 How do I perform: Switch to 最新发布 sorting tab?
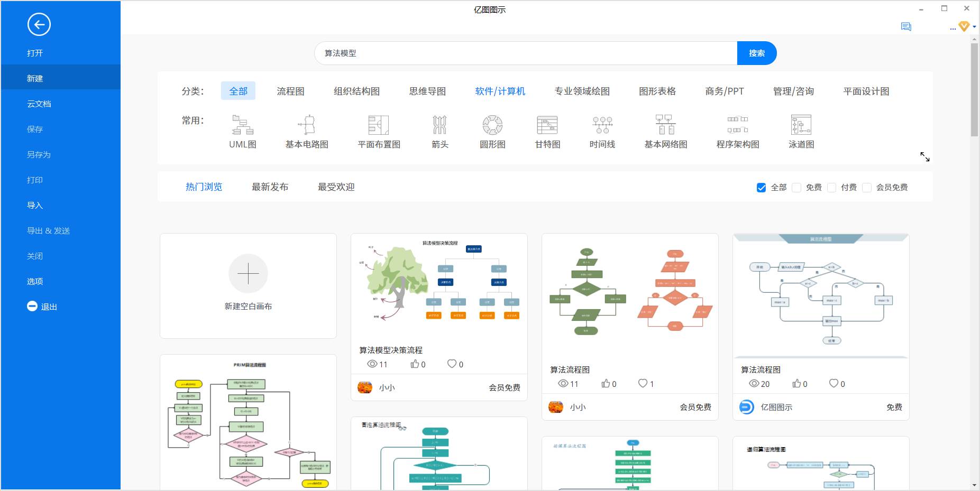click(270, 187)
